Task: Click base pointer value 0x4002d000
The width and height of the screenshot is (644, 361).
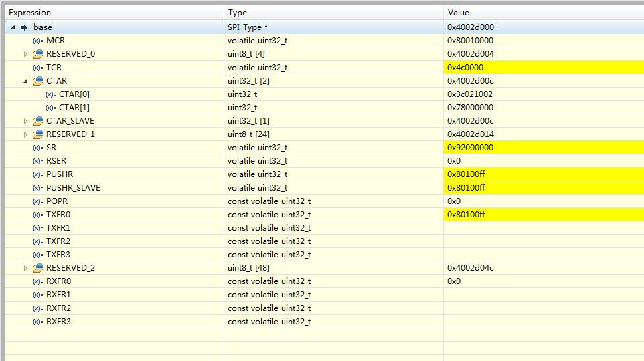Action: [x=471, y=27]
